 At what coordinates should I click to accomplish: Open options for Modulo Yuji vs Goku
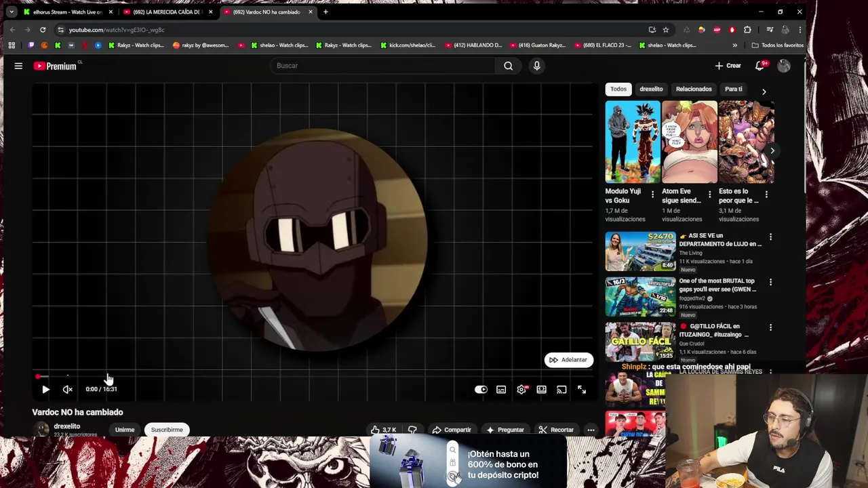tap(653, 195)
